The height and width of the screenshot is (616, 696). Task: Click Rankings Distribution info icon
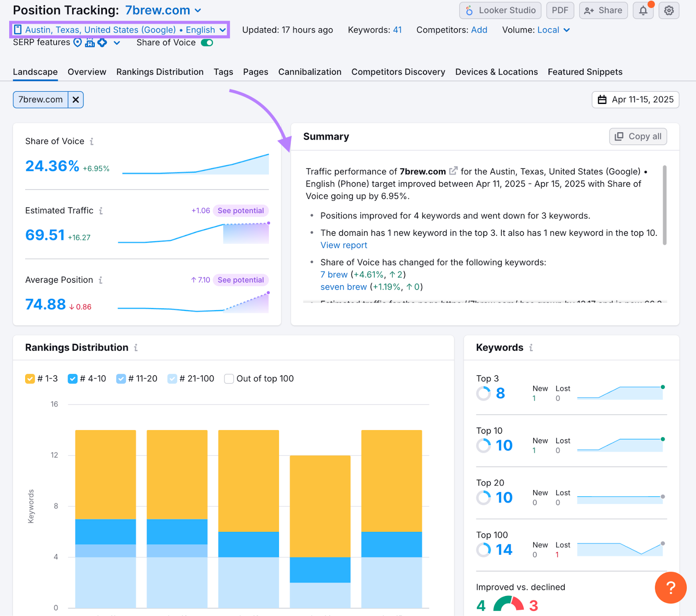click(136, 348)
